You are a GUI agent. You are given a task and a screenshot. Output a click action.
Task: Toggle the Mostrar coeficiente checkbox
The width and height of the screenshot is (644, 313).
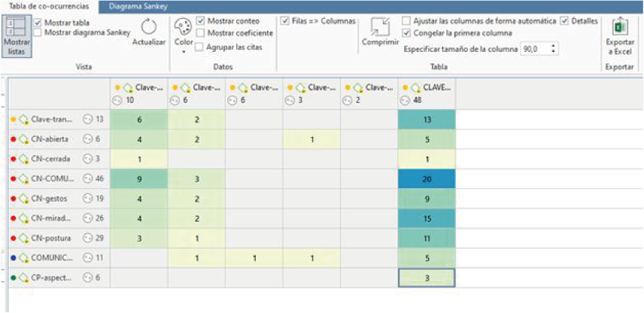(x=200, y=33)
